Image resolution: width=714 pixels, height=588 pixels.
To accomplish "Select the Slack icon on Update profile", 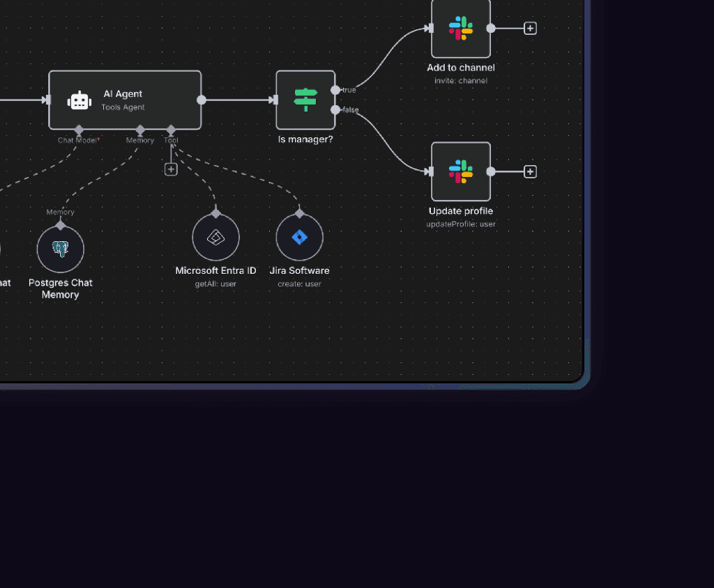I will pos(461,171).
